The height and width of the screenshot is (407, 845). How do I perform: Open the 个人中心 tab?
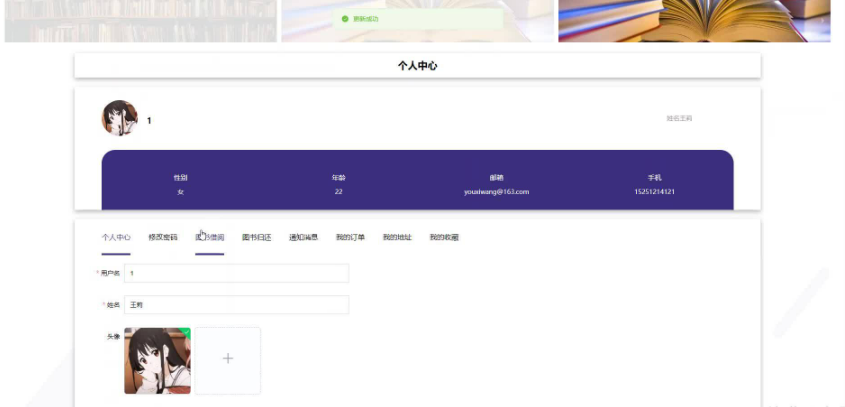pos(116,237)
